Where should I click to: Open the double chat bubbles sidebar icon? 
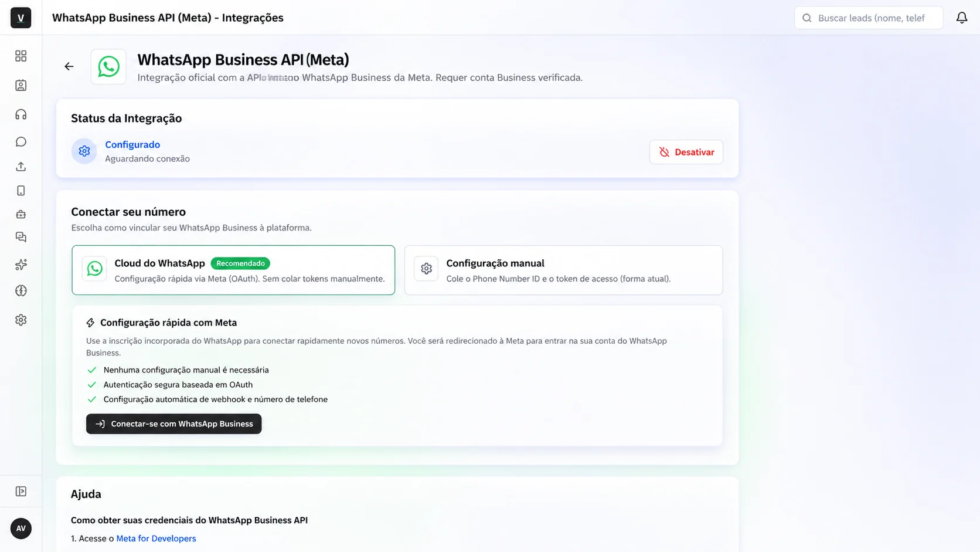(21, 237)
